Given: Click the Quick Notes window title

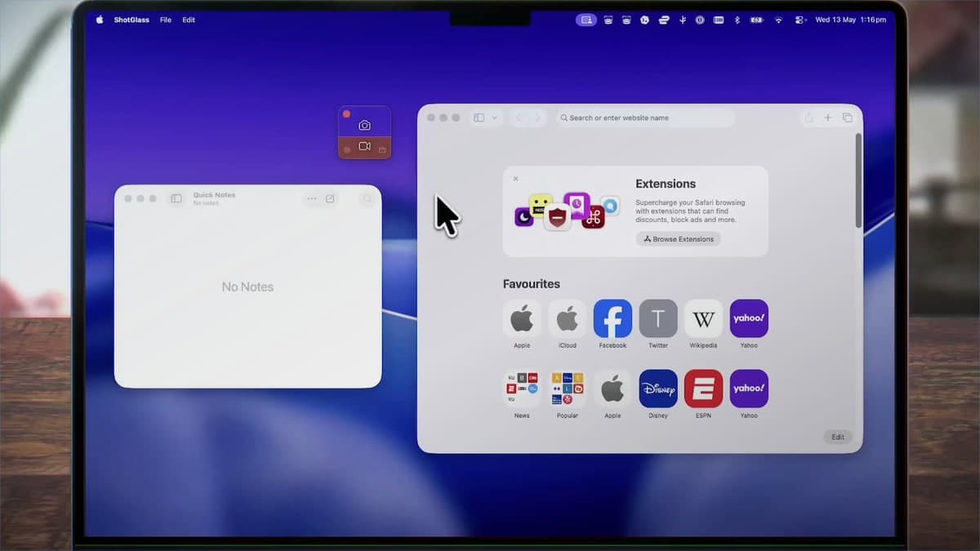Looking at the screenshot, I should tap(214, 195).
